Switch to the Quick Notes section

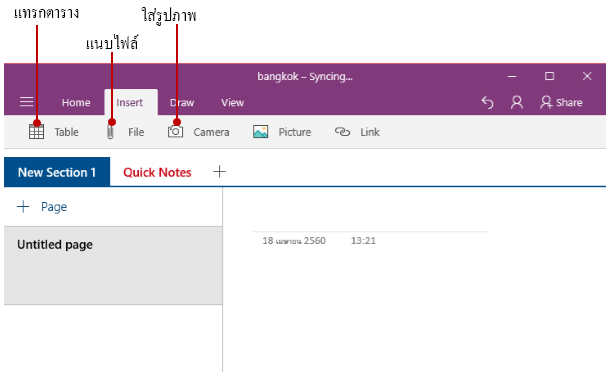tap(157, 172)
